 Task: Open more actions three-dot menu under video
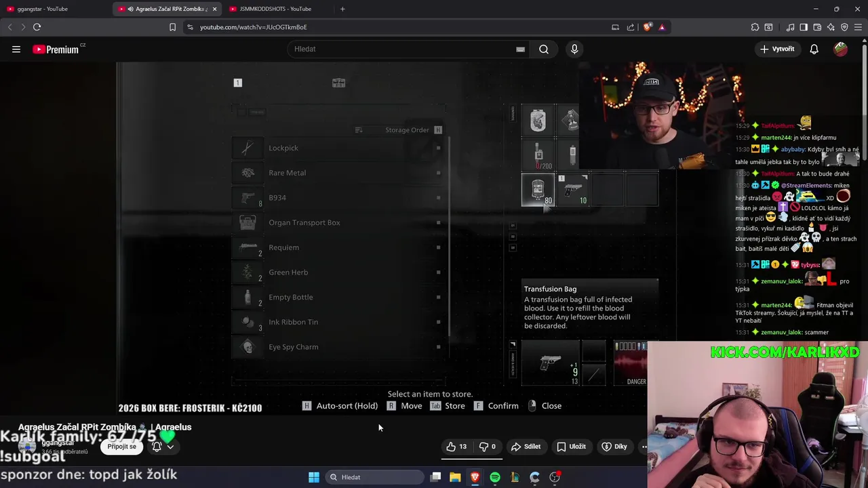coord(644,447)
